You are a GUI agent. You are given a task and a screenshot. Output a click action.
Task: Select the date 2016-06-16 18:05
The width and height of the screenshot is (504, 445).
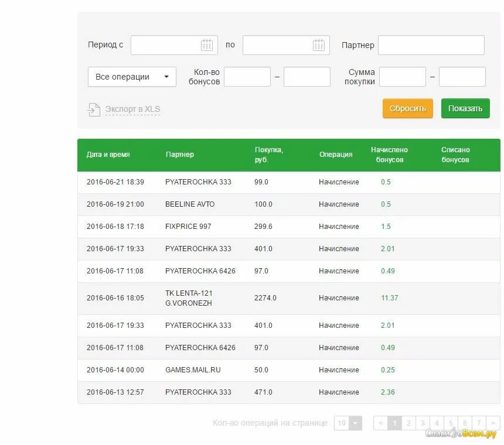coord(115,298)
